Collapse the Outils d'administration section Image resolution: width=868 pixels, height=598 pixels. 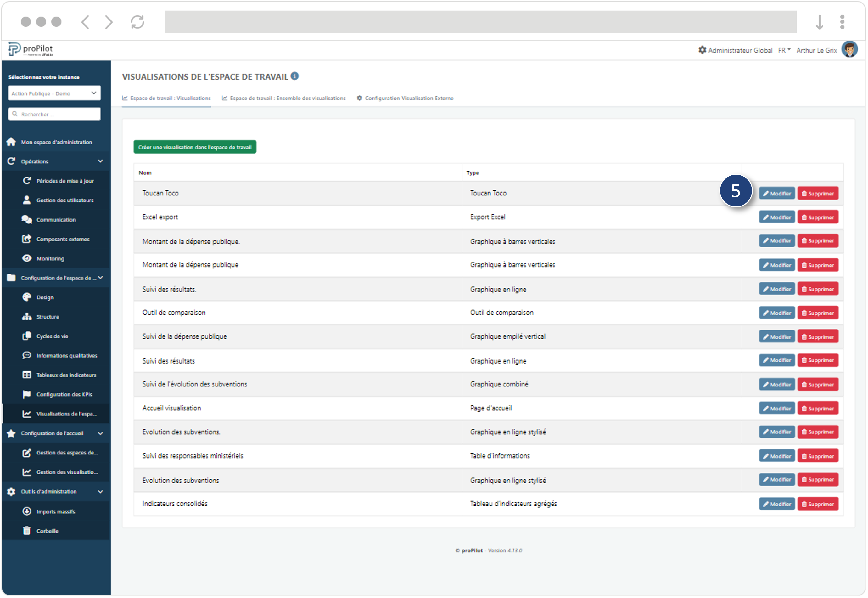click(100, 492)
